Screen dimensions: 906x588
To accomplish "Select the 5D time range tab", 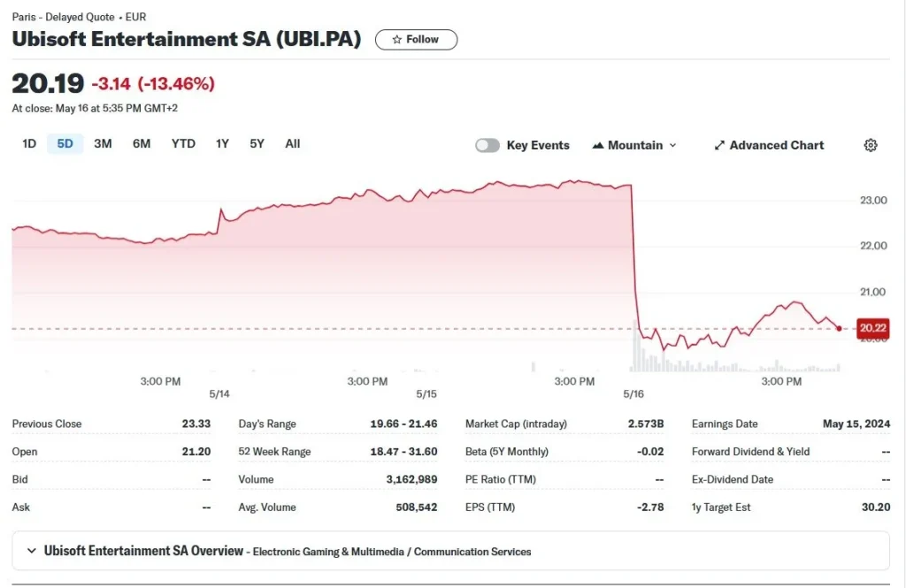I will click(x=65, y=143).
